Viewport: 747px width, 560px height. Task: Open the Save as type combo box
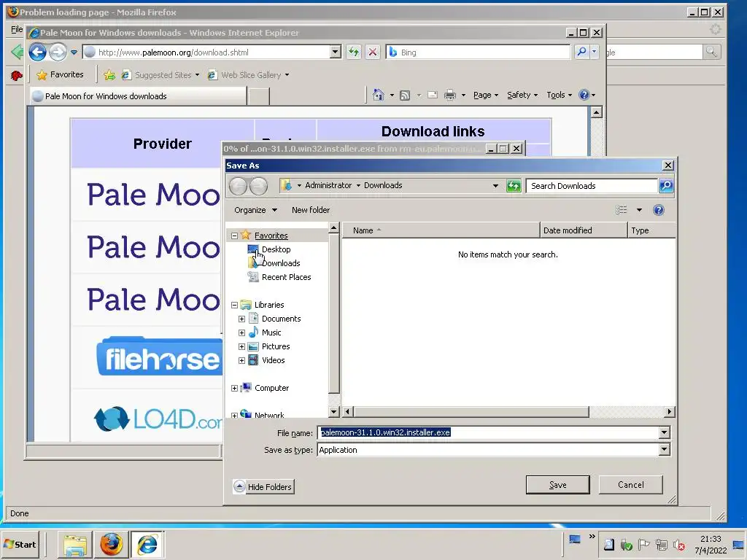tap(493, 449)
